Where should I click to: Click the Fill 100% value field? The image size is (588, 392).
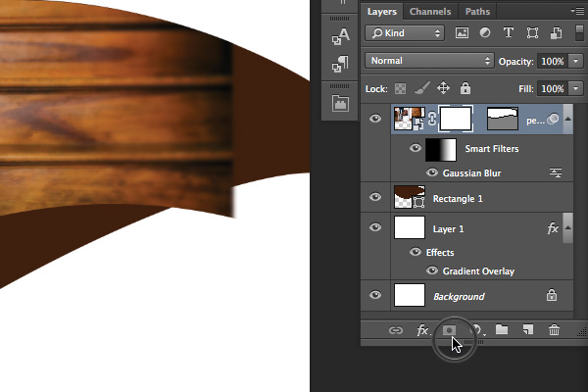point(553,88)
